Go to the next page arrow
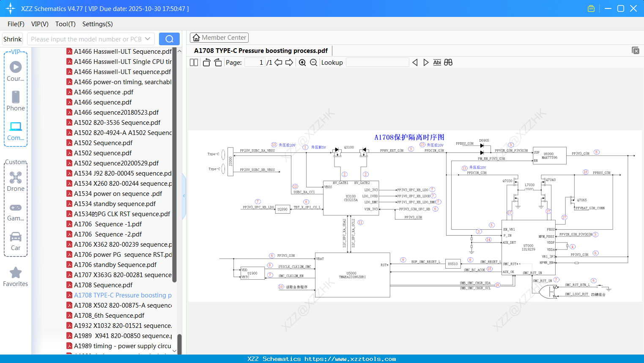 289,62
